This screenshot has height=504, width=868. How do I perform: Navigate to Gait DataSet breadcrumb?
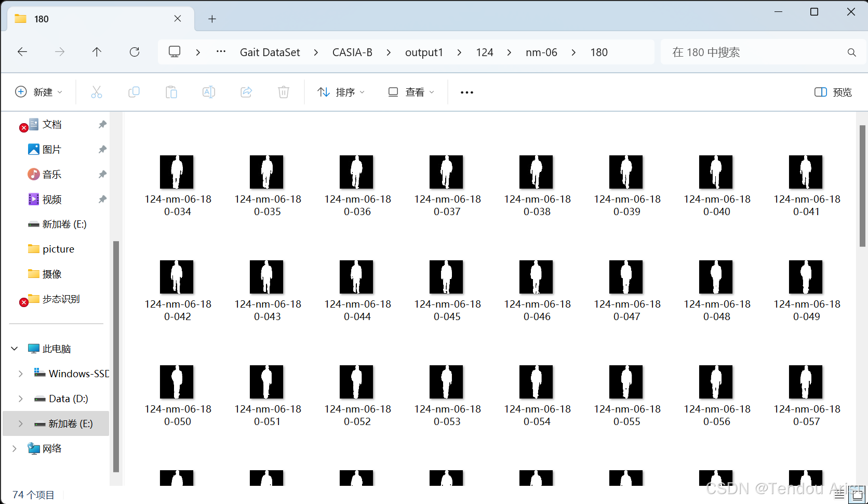(270, 52)
